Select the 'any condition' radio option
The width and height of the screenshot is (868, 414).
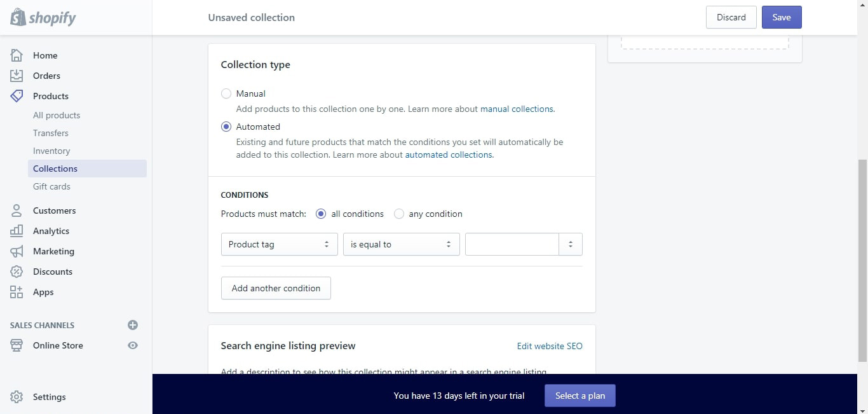point(399,214)
